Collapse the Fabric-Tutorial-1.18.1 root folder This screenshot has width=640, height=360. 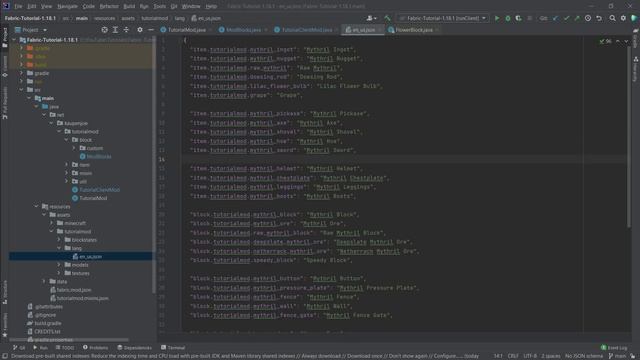[14, 40]
